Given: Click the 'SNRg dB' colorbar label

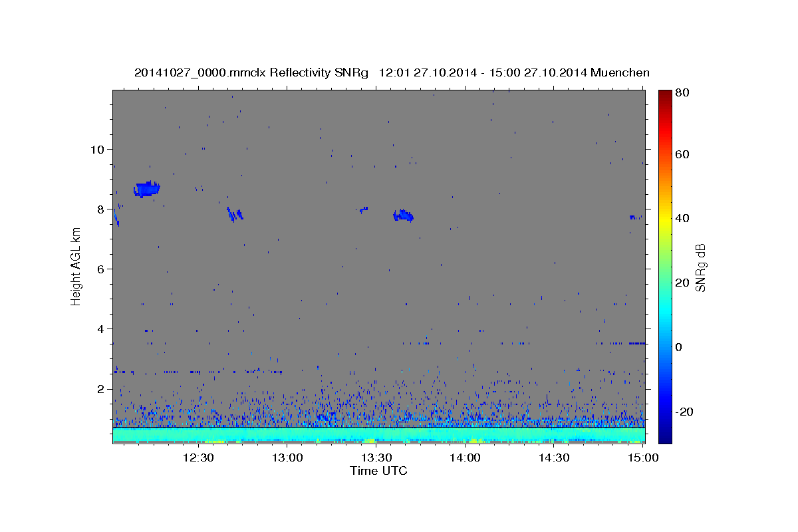Looking at the screenshot, I should pyautogui.click(x=700, y=267).
